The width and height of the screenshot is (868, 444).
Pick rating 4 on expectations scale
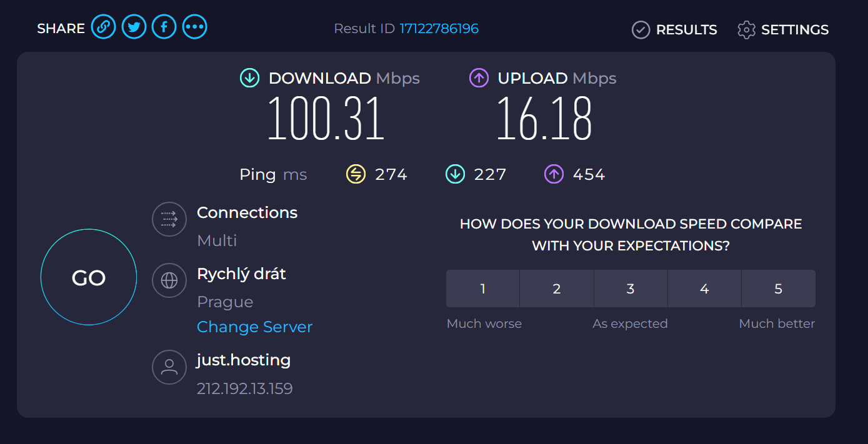pyautogui.click(x=704, y=289)
